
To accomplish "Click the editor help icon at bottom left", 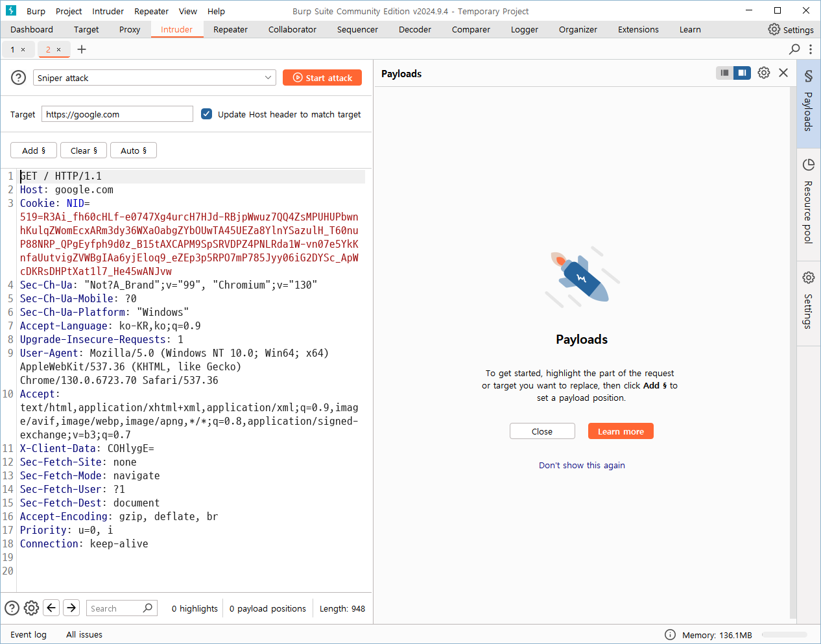I will tap(12, 608).
